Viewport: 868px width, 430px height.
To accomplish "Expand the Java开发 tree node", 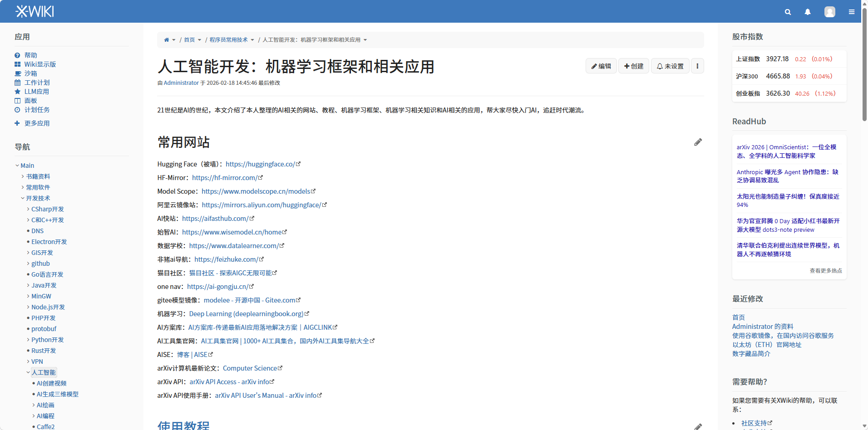I will (28, 285).
